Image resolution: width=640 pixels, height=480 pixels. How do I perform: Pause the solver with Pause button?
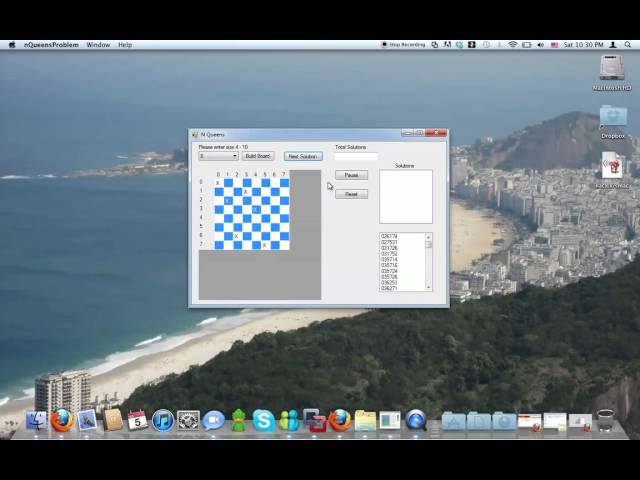coord(351,175)
